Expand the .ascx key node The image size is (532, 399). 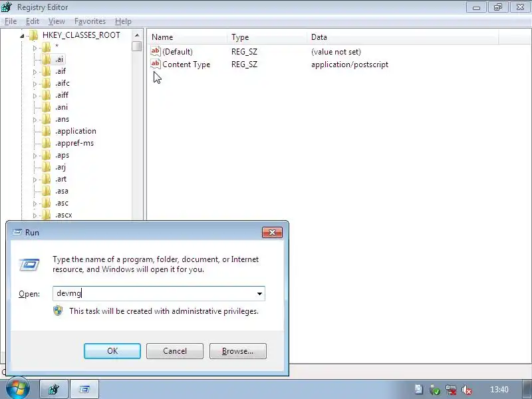pos(35,215)
